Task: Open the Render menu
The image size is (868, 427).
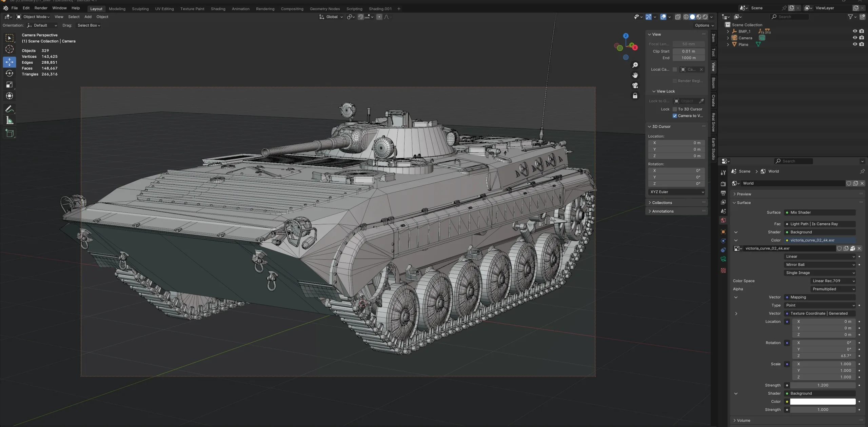Action: click(x=41, y=8)
